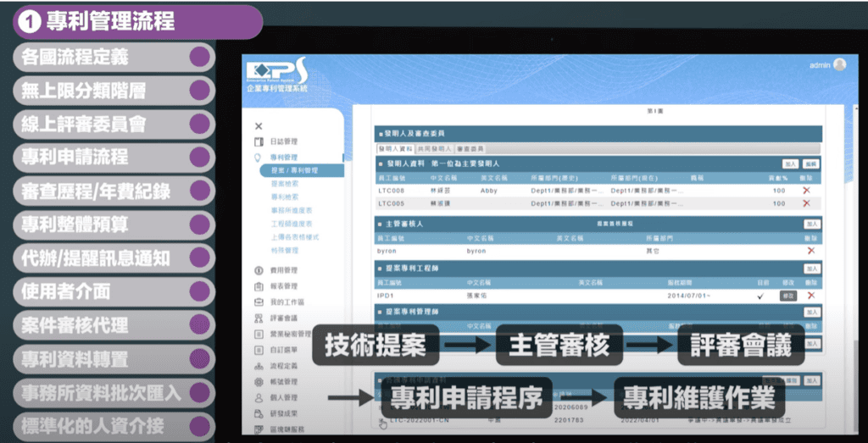This screenshot has height=443, width=868.
Task: Click the checkmark in the IPD1 row
Action: point(760,296)
